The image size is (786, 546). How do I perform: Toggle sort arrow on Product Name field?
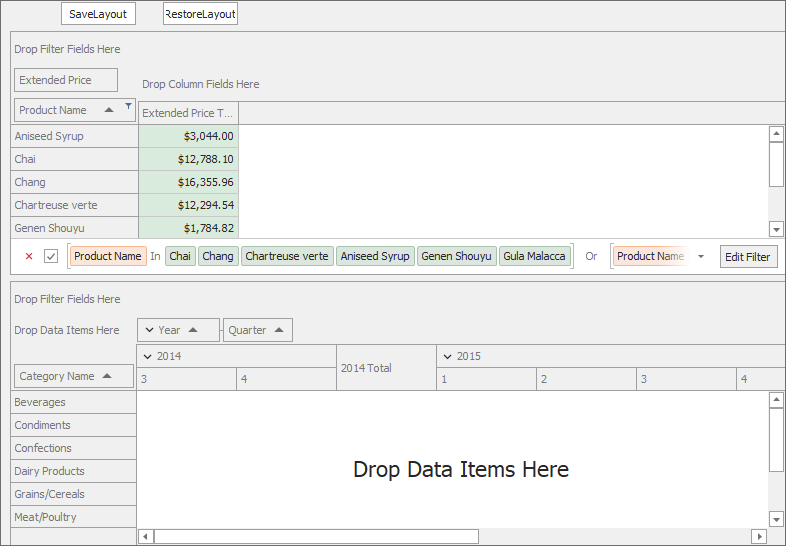click(x=109, y=110)
